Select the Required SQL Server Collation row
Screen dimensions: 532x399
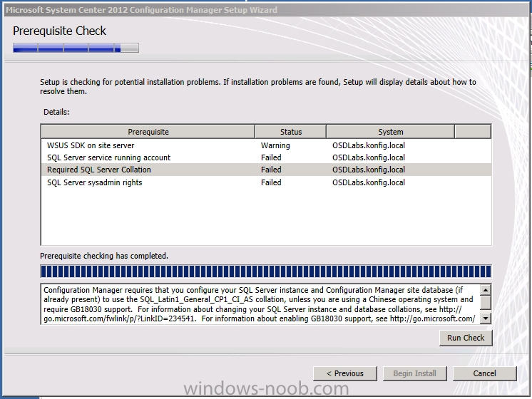click(x=266, y=170)
